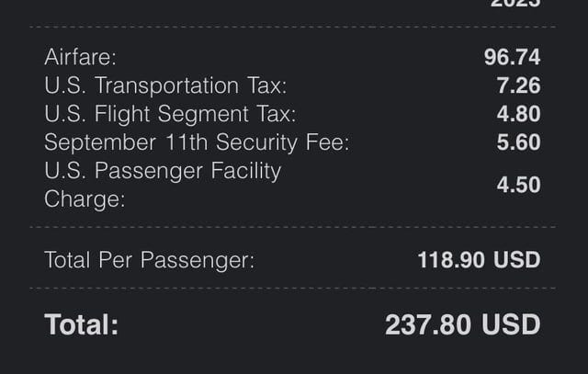Select the bold Total label
This screenshot has height=374, width=588.
pyautogui.click(x=82, y=324)
